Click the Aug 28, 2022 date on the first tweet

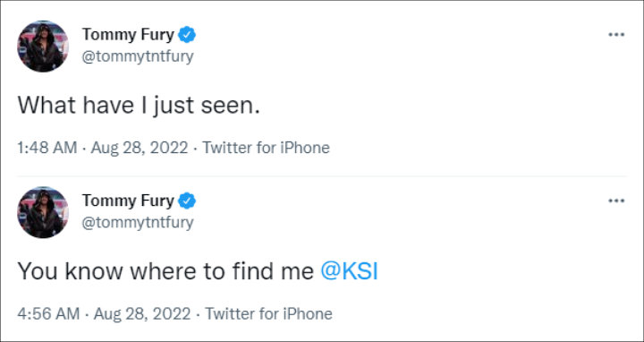pos(140,148)
